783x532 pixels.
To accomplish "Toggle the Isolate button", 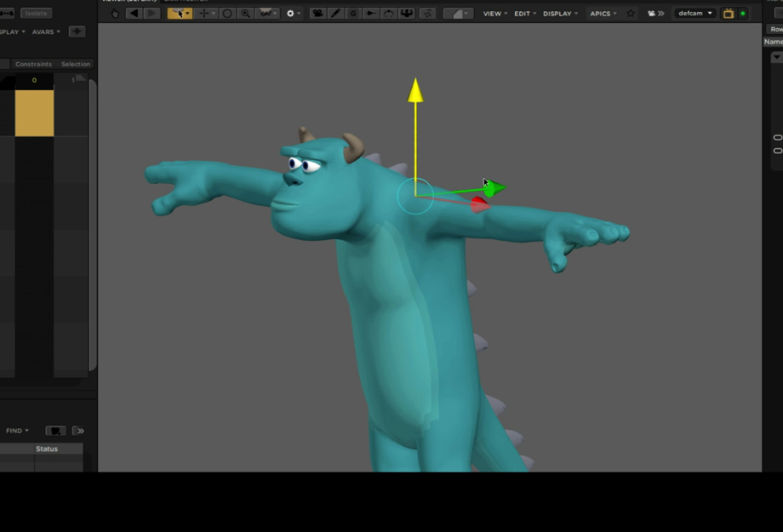I will pos(37,14).
